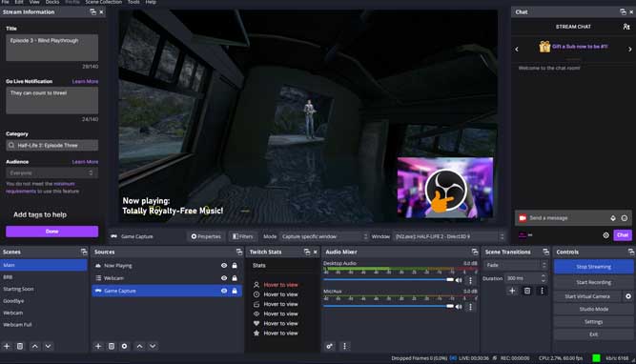The image size is (636, 364).
Task: Expand the Fade transition dropdown
Action: coord(516,265)
